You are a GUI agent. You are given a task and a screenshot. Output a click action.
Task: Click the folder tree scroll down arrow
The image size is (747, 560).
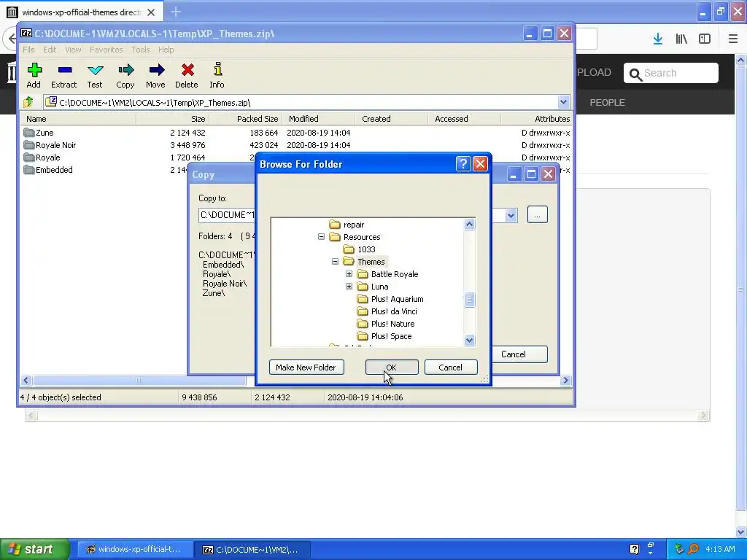[x=469, y=340]
